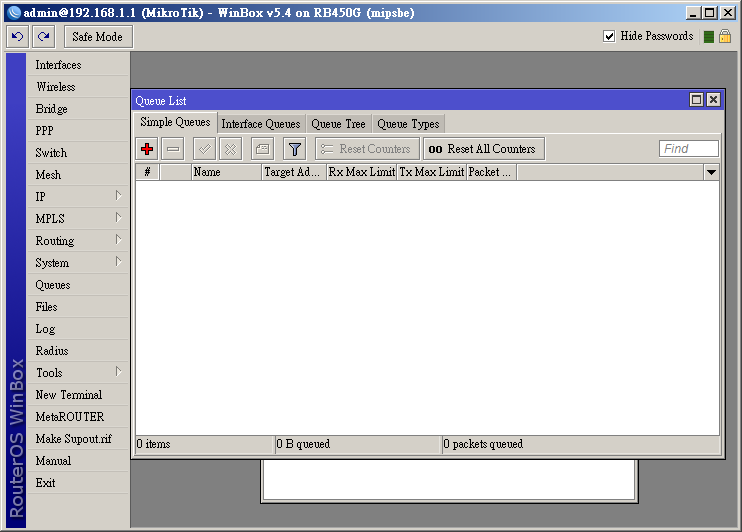Toggle the Hide Passwords checkbox

point(609,36)
